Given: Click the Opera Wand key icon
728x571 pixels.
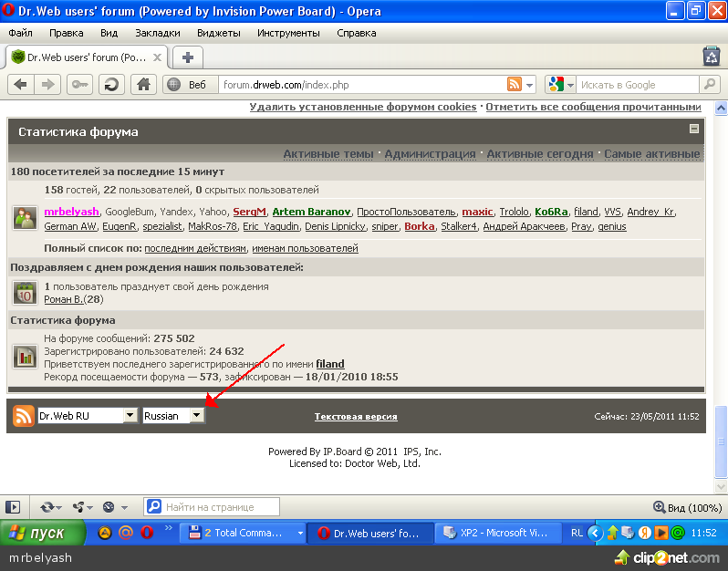Looking at the screenshot, I should click(79, 85).
